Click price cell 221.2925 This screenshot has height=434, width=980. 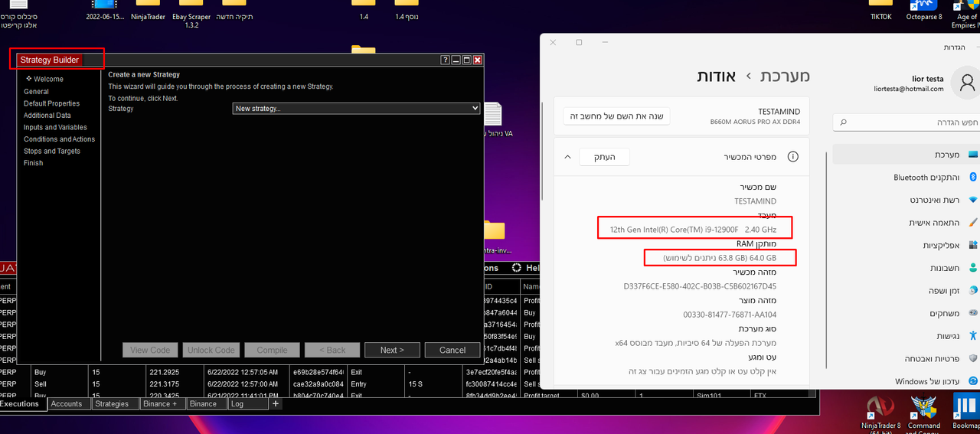pos(165,372)
